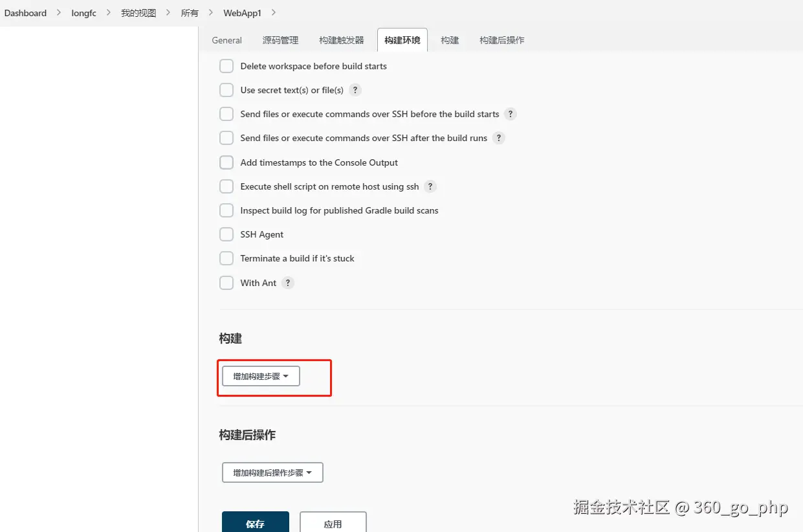Viewport: 803px width, 532px height.
Task: Click the 应用 apply button
Action: [x=333, y=522]
